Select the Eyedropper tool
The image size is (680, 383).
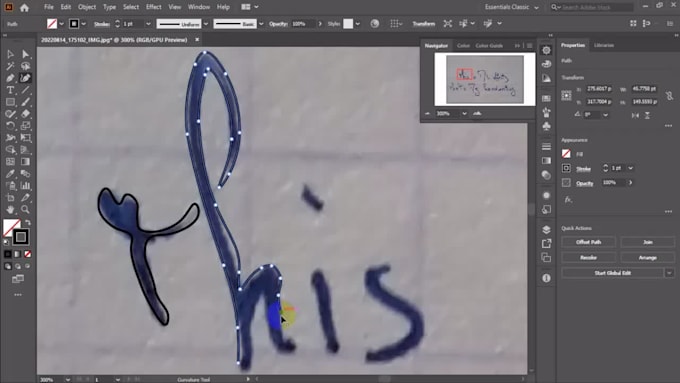10,173
